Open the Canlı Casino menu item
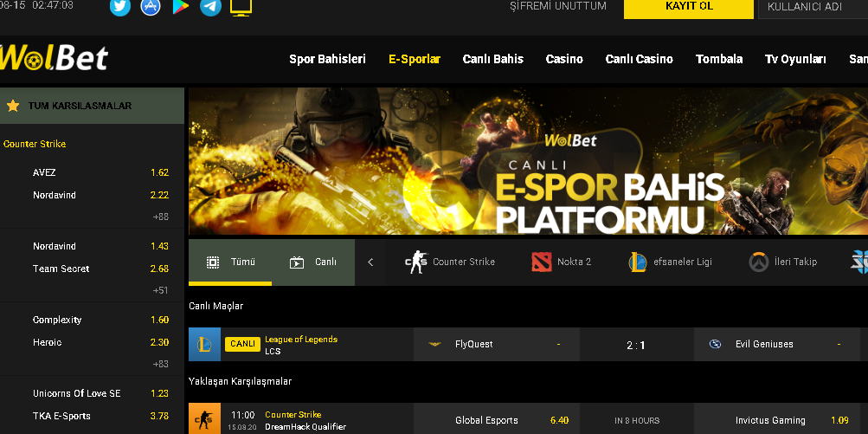This screenshot has height=434, width=868. 640,59
